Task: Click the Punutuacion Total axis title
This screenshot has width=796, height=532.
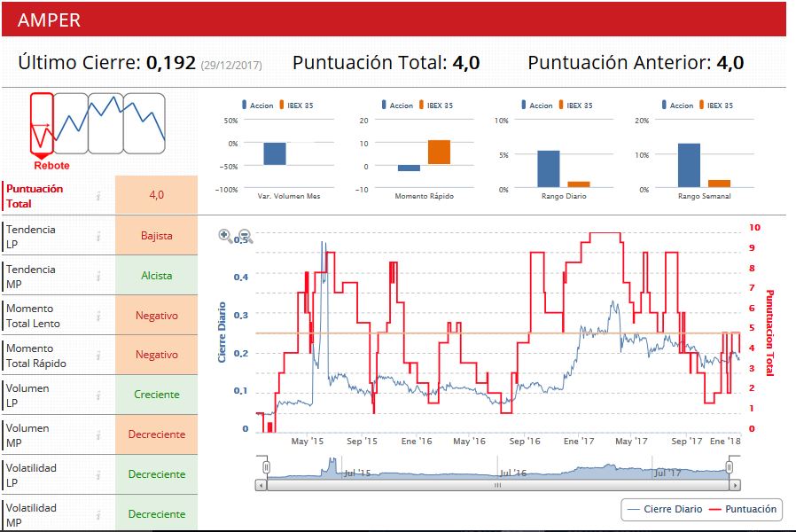Action: 769,332
